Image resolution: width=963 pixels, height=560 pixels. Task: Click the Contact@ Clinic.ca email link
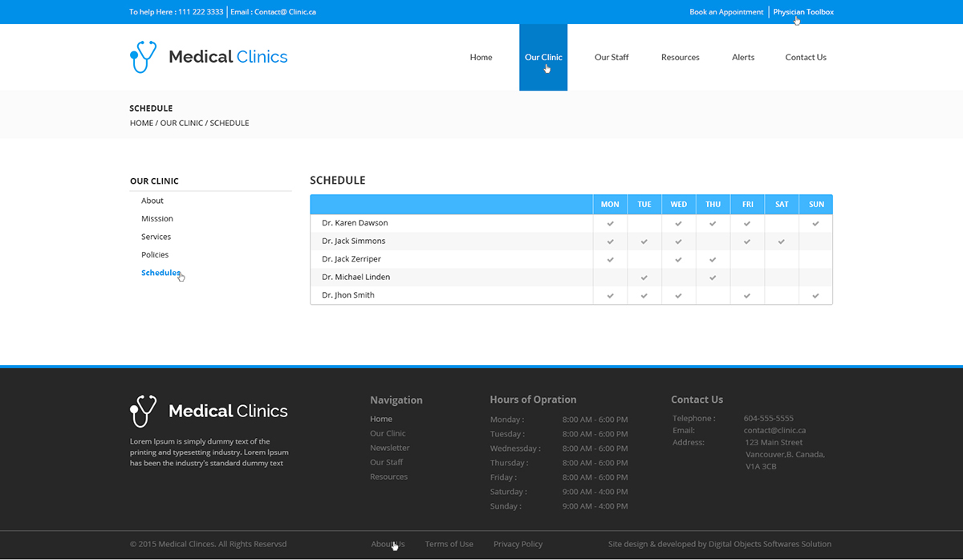point(286,11)
